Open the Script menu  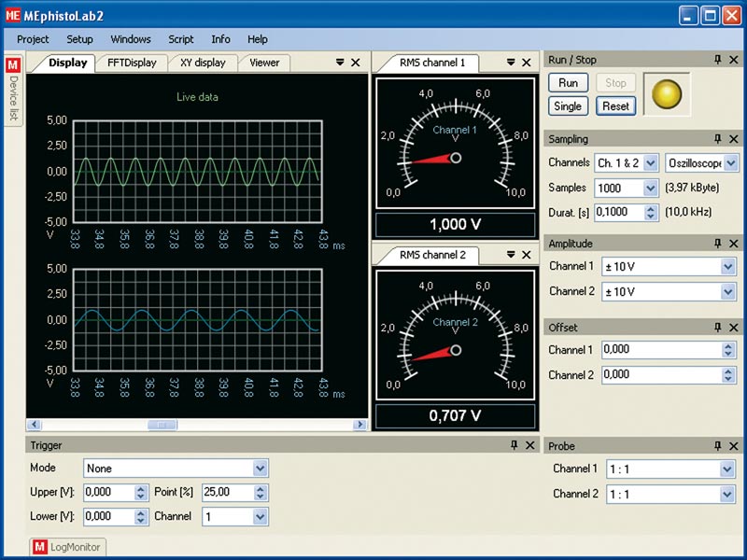[x=180, y=39]
